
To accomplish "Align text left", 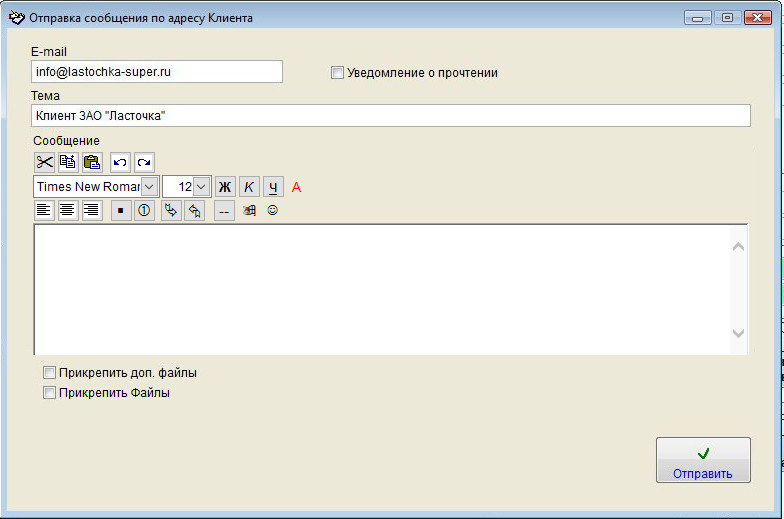I will pos(44,210).
